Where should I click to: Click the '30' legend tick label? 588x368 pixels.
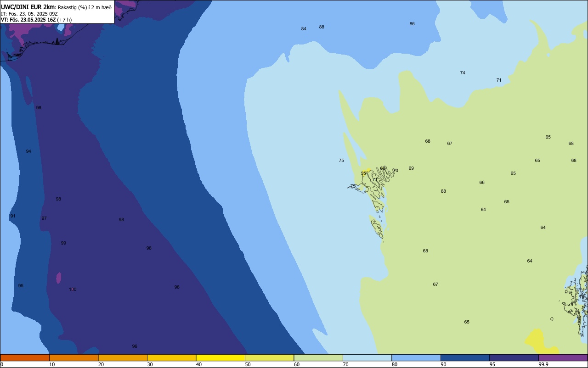(150, 364)
